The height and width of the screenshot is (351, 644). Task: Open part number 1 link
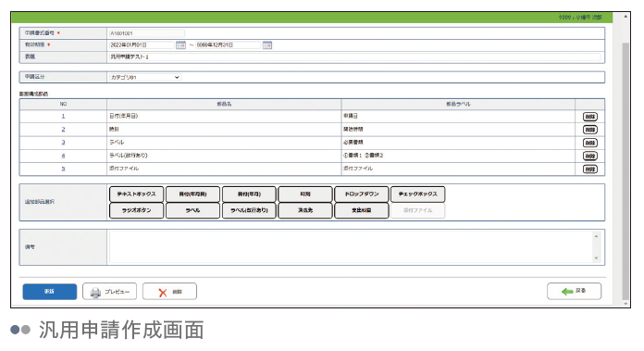click(63, 117)
